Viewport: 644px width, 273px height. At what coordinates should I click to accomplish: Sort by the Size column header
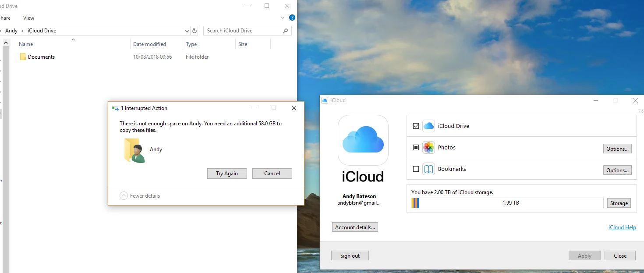click(x=243, y=44)
